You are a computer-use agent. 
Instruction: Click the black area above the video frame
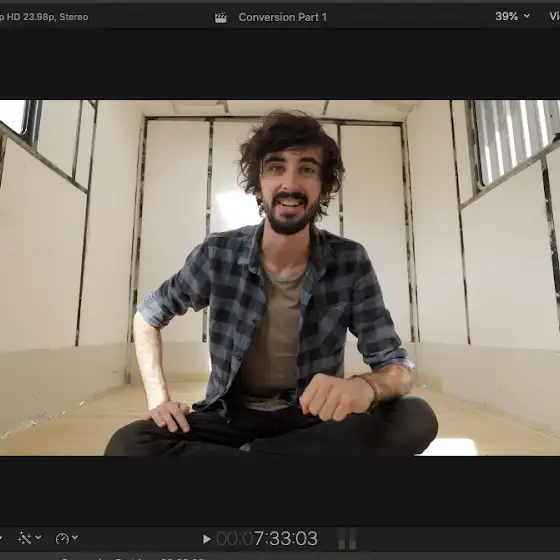click(x=280, y=64)
